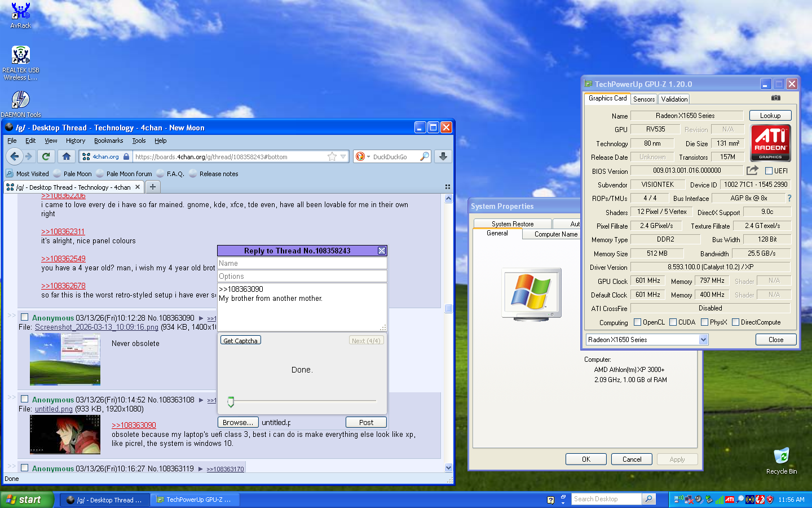Screen dimensions: 812x508
Task: Open the Downloads arrow icon in the toolbar
Action: pyautogui.click(x=443, y=156)
